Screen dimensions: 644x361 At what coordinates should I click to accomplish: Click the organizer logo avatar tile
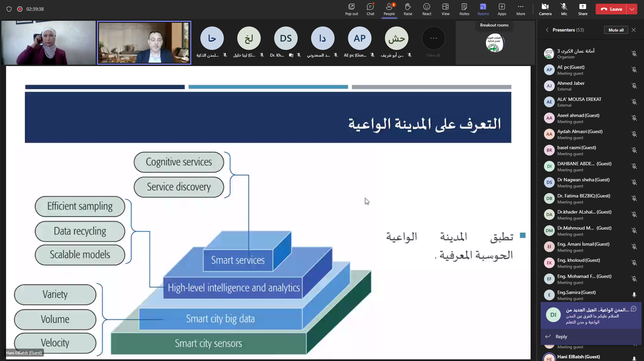[495, 43]
